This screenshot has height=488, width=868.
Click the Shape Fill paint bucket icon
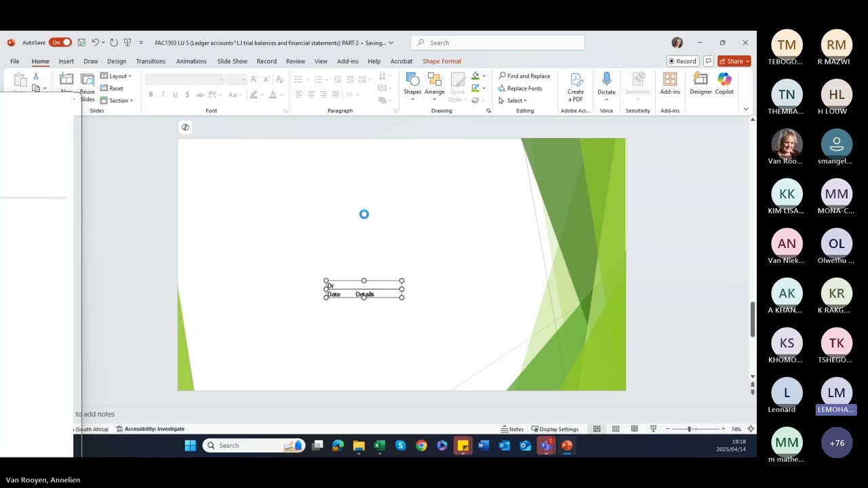[475, 76]
